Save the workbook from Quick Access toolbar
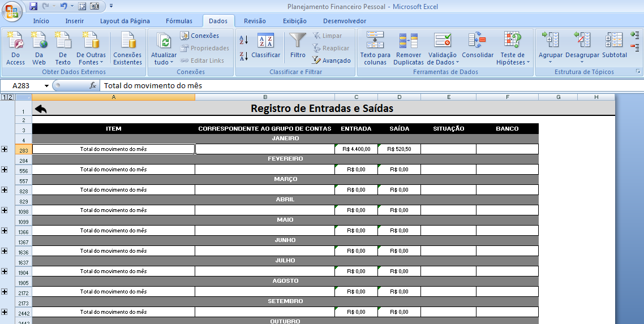This screenshot has height=324, width=644. [34, 6]
